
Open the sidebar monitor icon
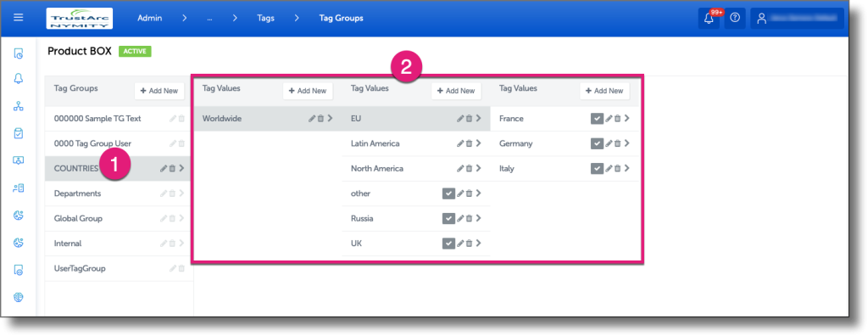(x=19, y=161)
